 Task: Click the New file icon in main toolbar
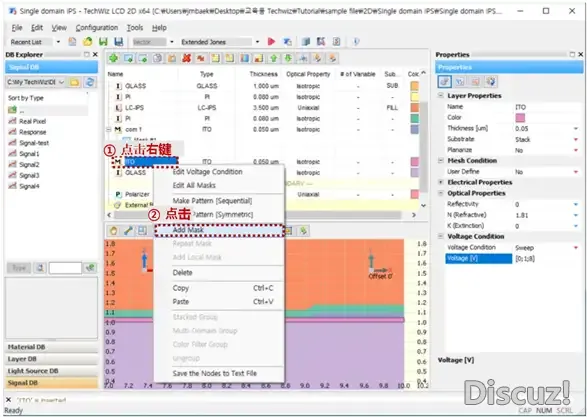[72, 42]
